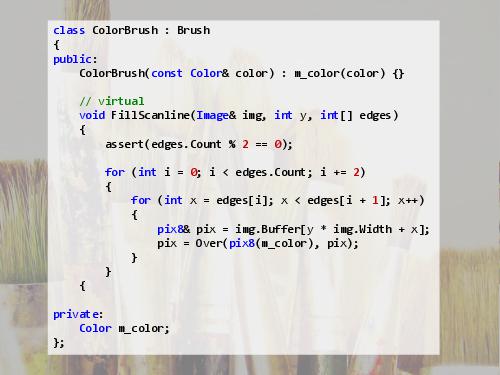
Task: Click the red number 2 in assert
Action: click(x=245, y=144)
